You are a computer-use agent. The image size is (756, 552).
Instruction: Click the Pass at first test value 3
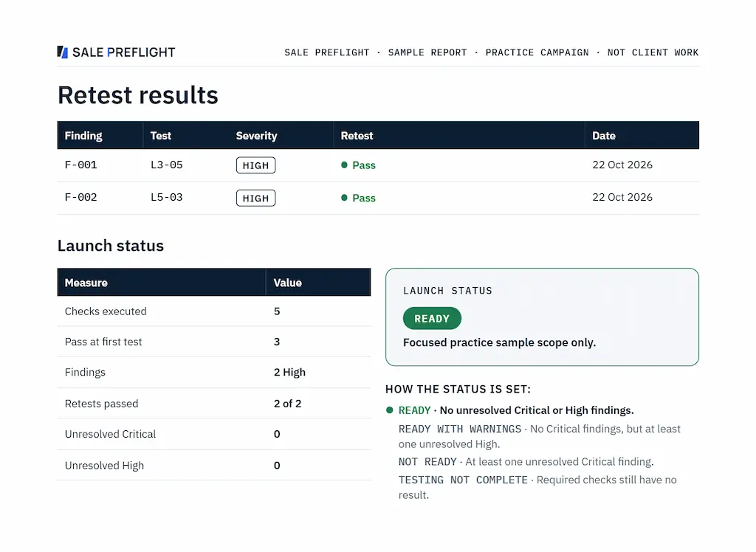point(277,342)
